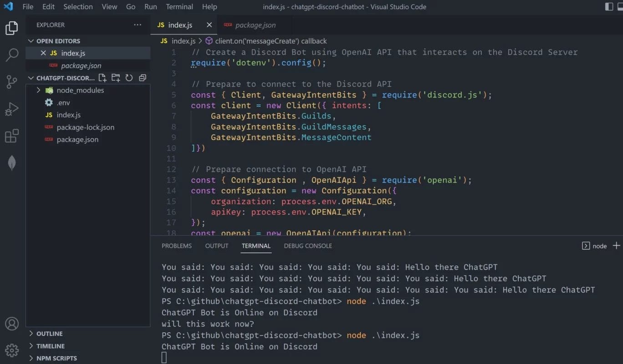Image resolution: width=623 pixels, height=364 pixels.
Task: Open the Manage gear icon
Action: click(12, 350)
